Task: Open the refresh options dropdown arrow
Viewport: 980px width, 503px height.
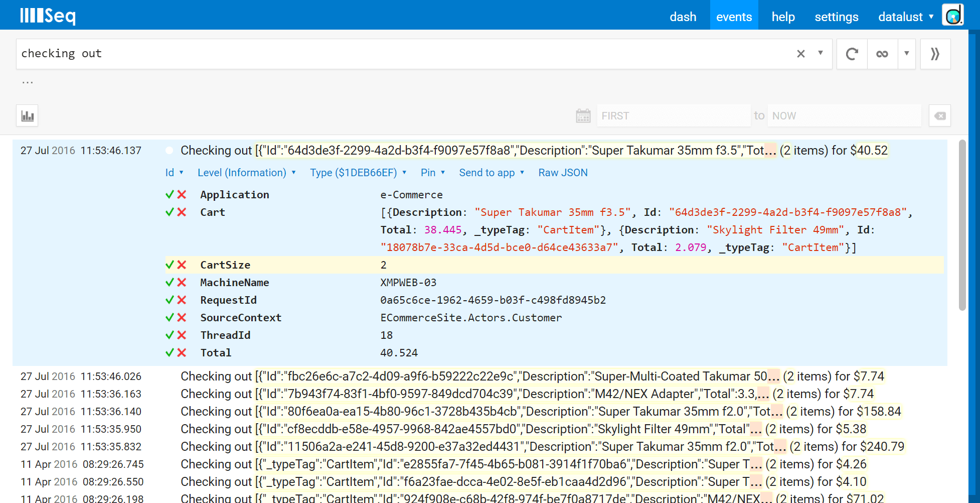Action: click(x=907, y=53)
